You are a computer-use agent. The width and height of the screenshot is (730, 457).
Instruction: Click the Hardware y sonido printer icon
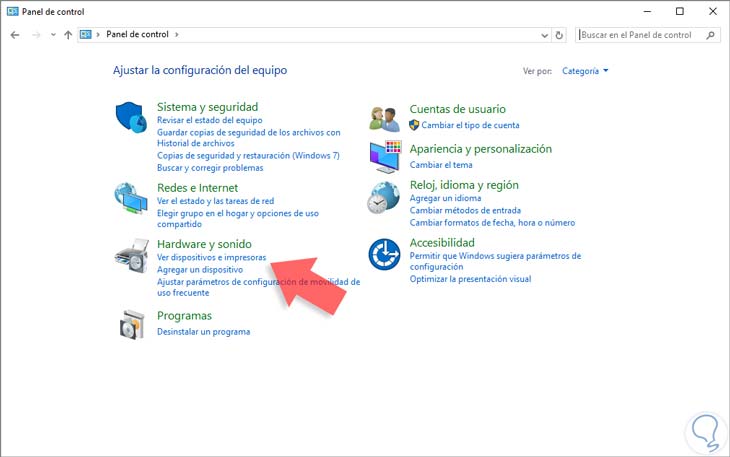[132, 255]
